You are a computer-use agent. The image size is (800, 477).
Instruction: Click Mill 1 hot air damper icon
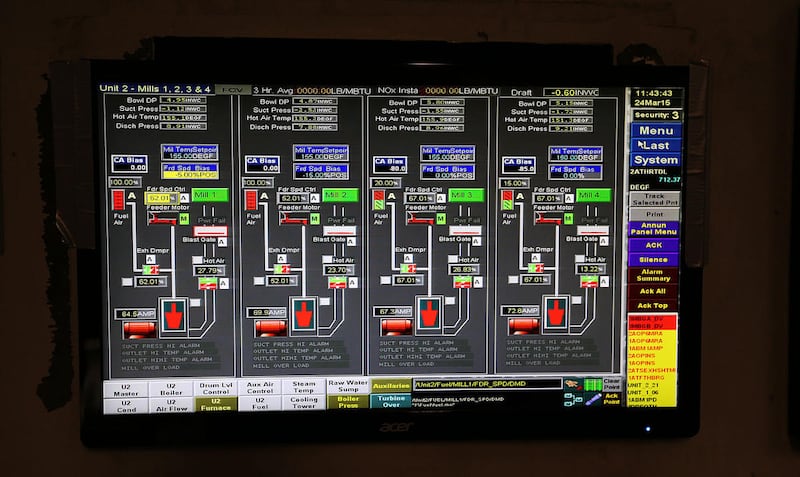209,284
